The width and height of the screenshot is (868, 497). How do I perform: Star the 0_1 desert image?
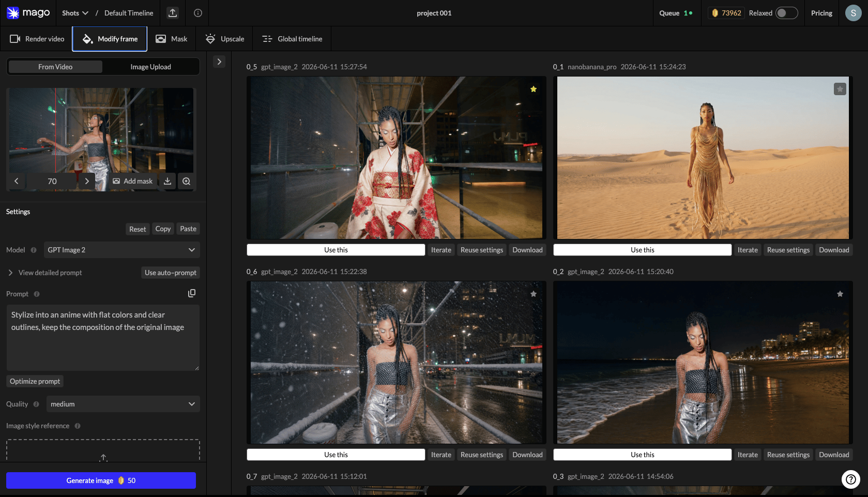click(840, 89)
